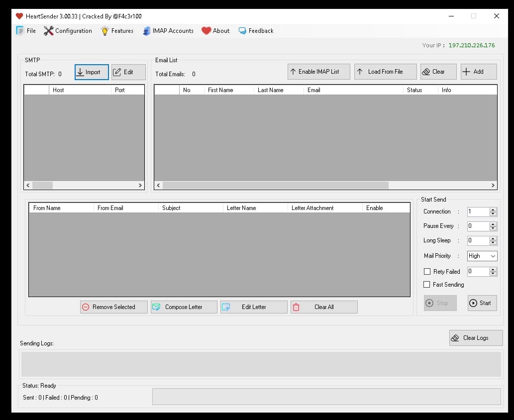Viewport: 514px width, 420px height.
Task: Click the Enable IMAP List button
Action: tap(318, 71)
